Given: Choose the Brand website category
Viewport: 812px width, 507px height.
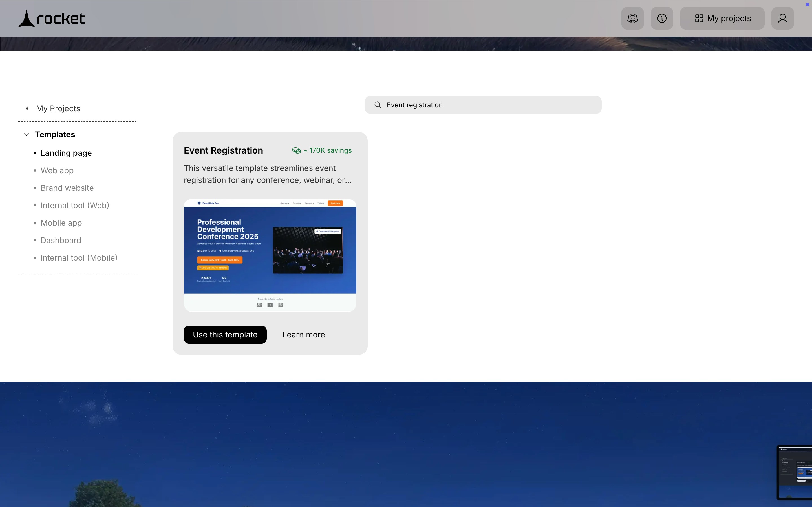Looking at the screenshot, I should point(67,188).
